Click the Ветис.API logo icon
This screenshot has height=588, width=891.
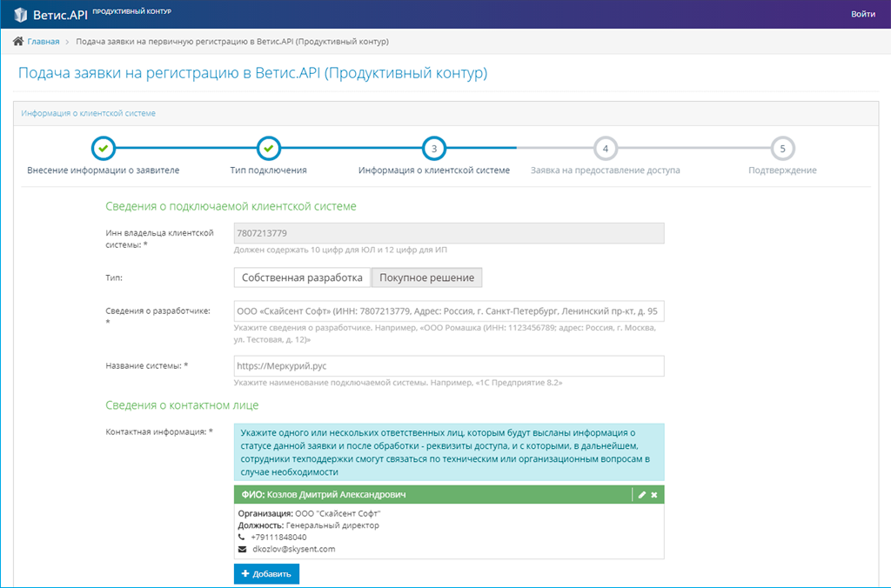click(x=22, y=15)
